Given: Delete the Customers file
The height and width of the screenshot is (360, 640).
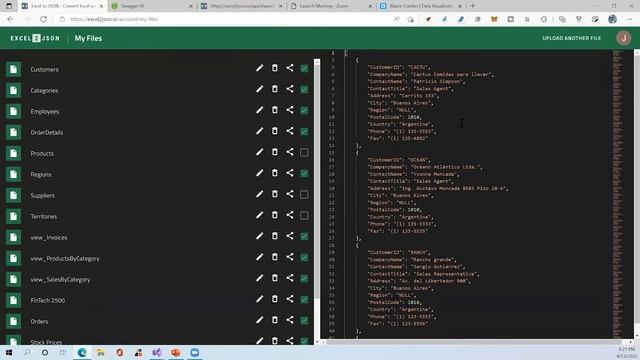Looking at the screenshot, I should tap(275, 68).
